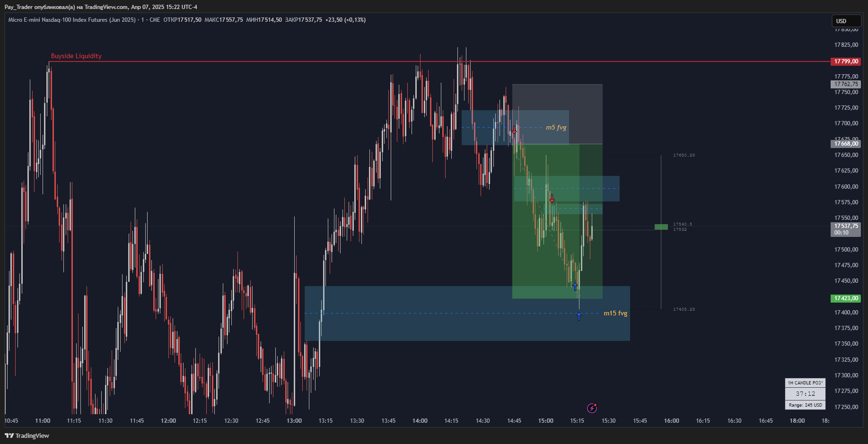Toggle the red 17799,00 flag on the price scale
This screenshot has width=868, height=444.
846,61
